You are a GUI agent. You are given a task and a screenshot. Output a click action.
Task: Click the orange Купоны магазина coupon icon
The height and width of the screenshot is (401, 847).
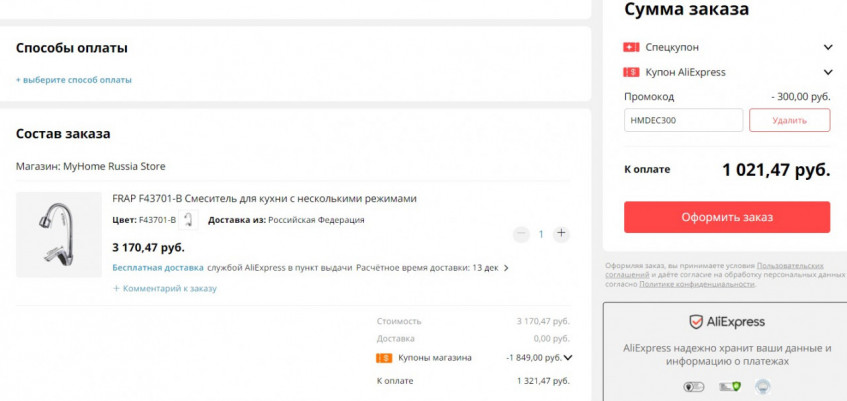point(384,358)
